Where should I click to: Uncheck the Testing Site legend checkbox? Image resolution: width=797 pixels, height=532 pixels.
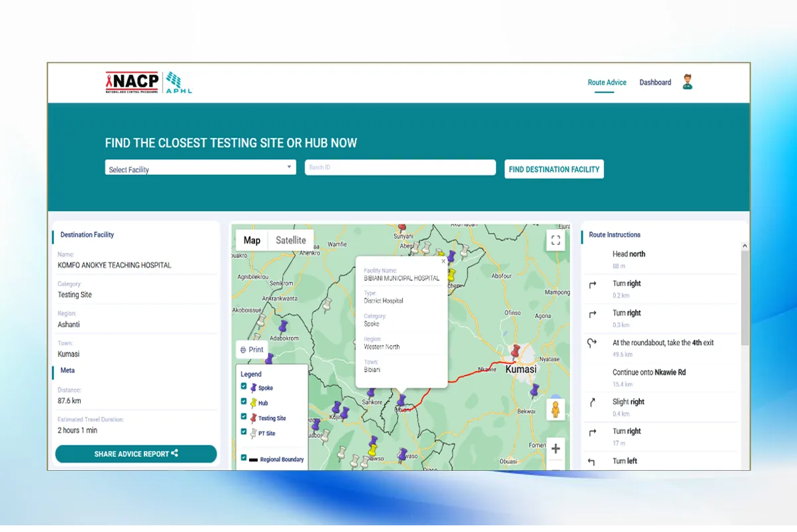(244, 417)
